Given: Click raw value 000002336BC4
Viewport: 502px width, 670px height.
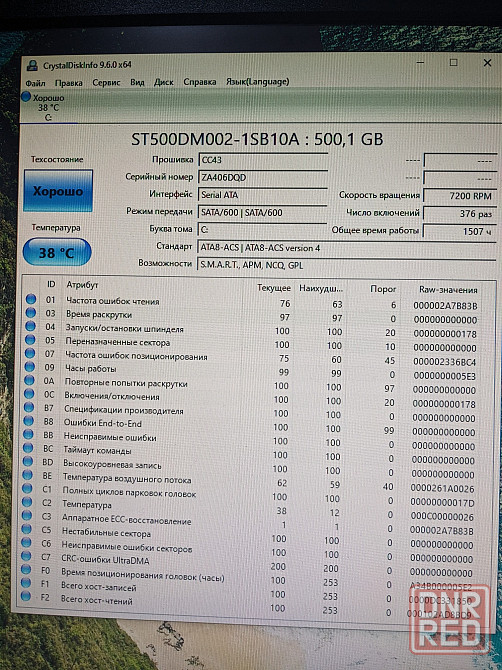Looking at the screenshot, I should tap(444, 362).
